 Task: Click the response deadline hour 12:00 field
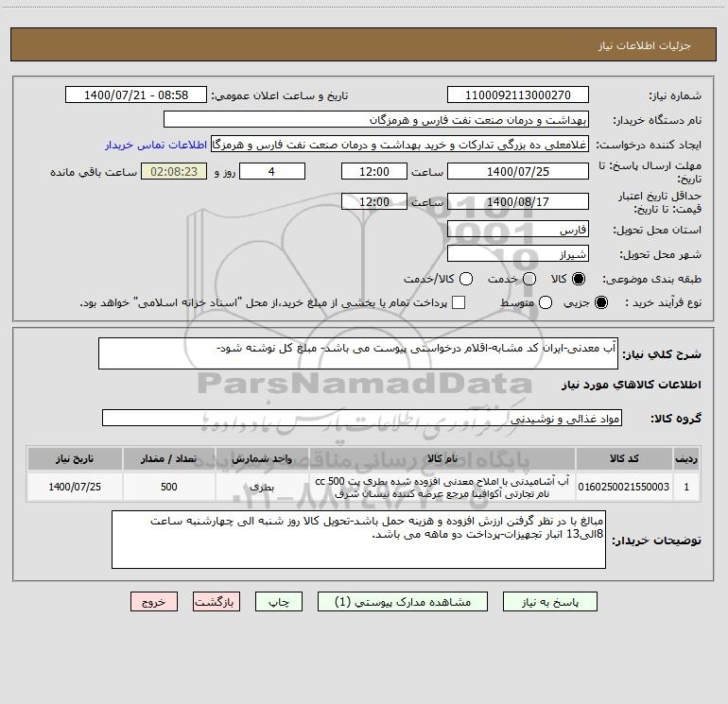coord(374,171)
